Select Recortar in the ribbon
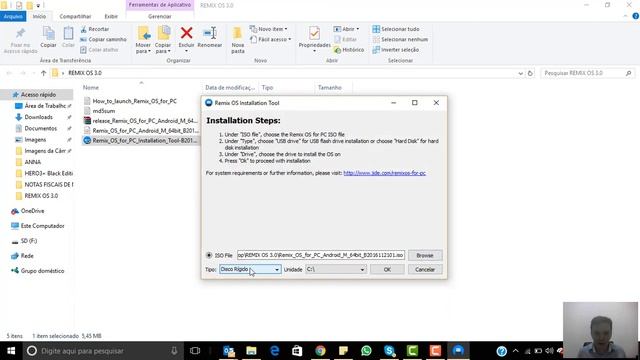640x360 pixels. (95, 29)
